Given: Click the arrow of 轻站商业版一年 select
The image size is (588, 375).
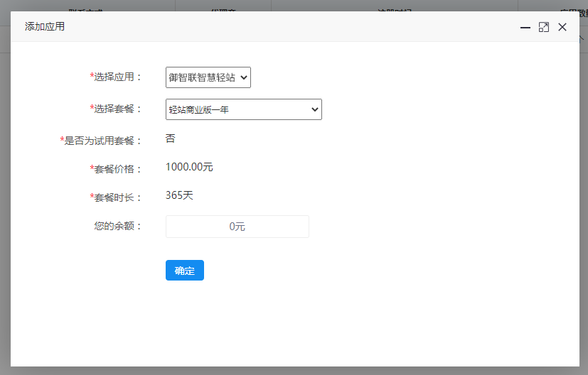Looking at the screenshot, I should coord(315,109).
